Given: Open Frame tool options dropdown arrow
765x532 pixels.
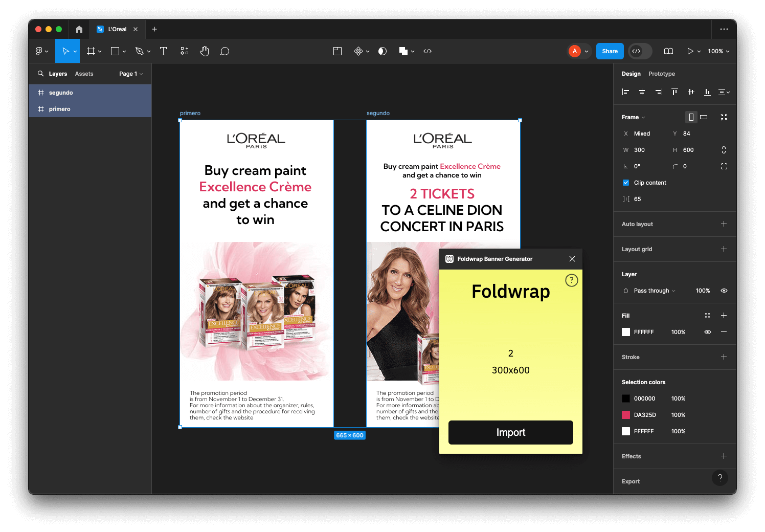Looking at the screenshot, I should click(x=100, y=51).
